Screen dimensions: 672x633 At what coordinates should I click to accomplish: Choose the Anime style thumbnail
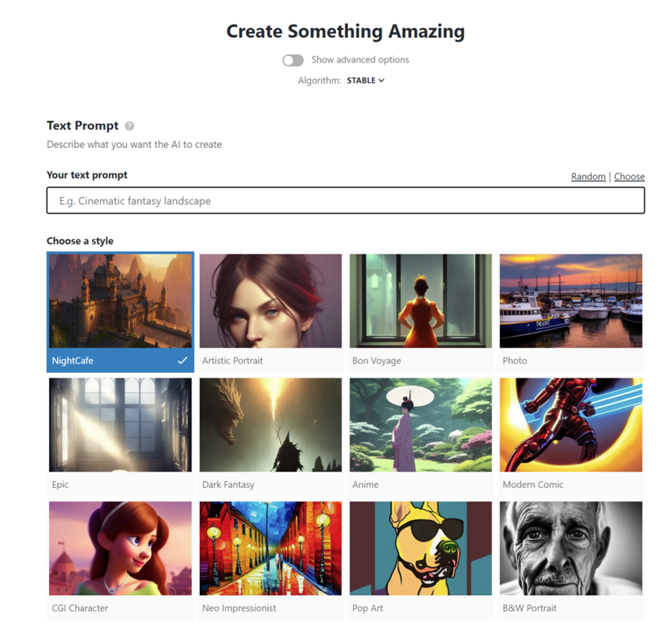[x=420, y=436]
